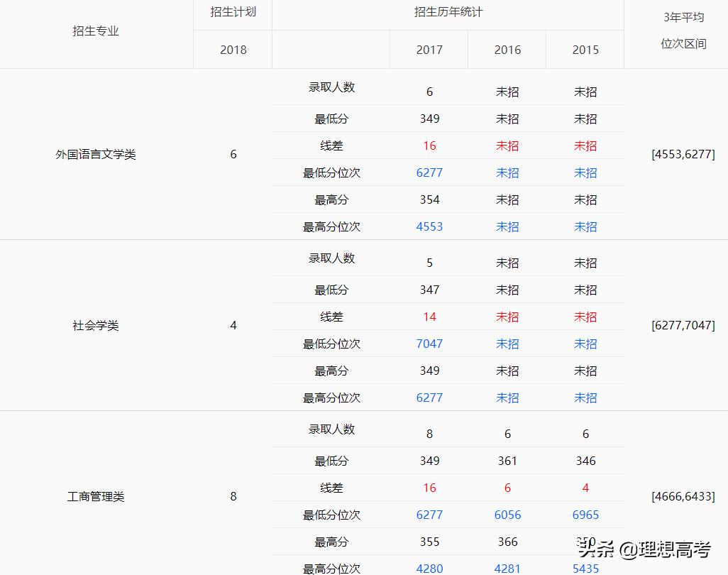
Task: Open the 5435 rank link under 2015
Action: click(585, 569)
